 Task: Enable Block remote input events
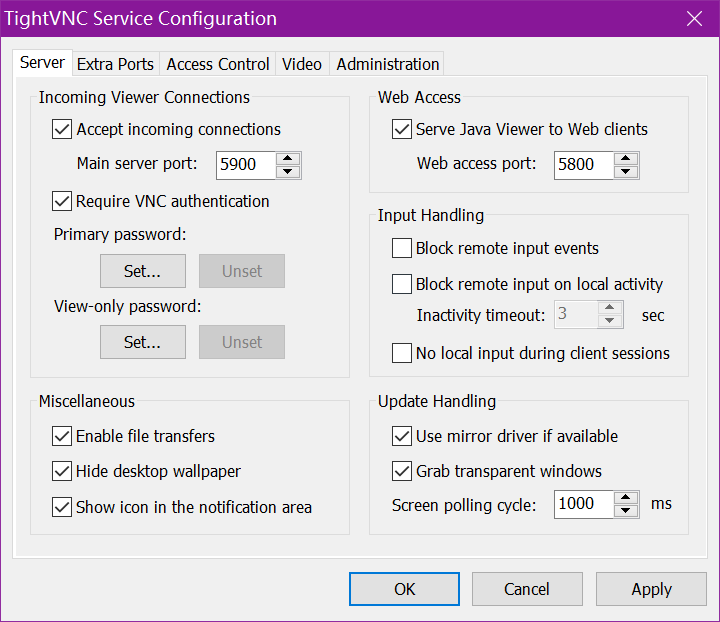[401, 248]
